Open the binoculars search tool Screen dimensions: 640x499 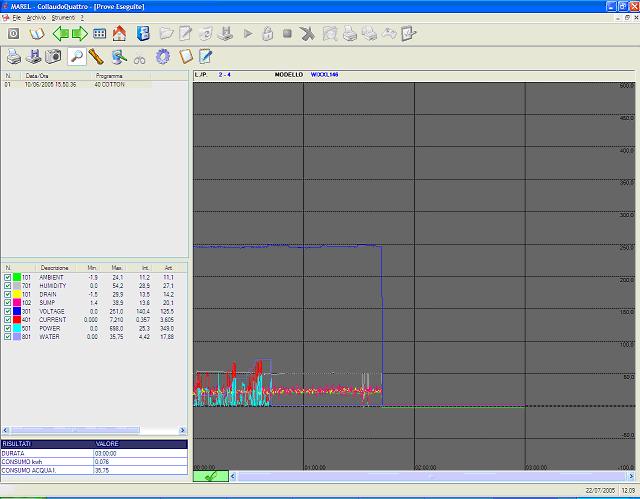click(140, 57)
